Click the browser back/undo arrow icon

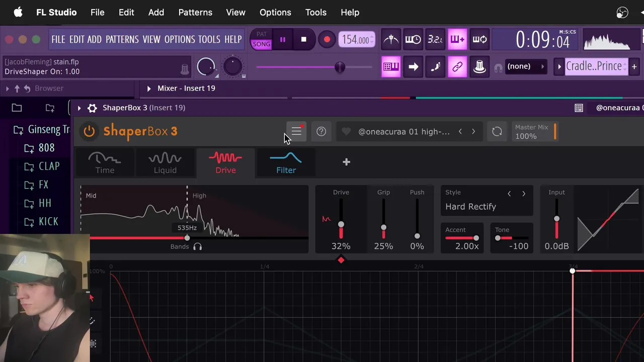pos(27,88)
